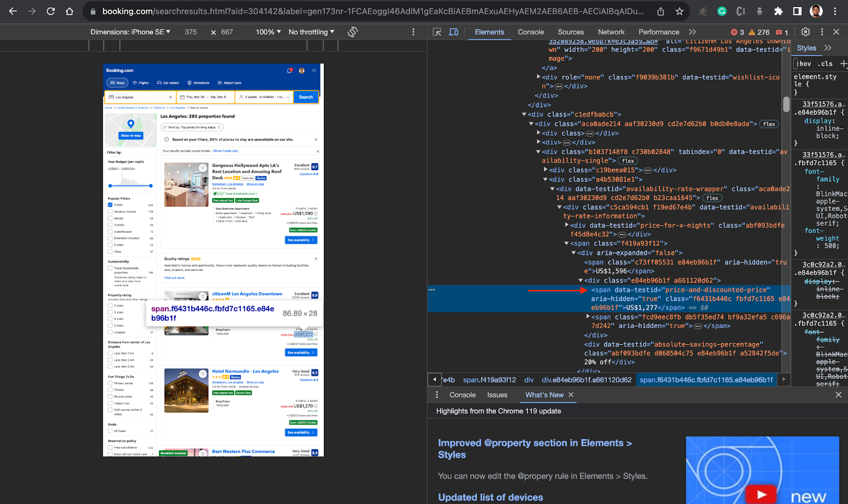
Task: Bookmark this page with star icon
Action: 679,11
